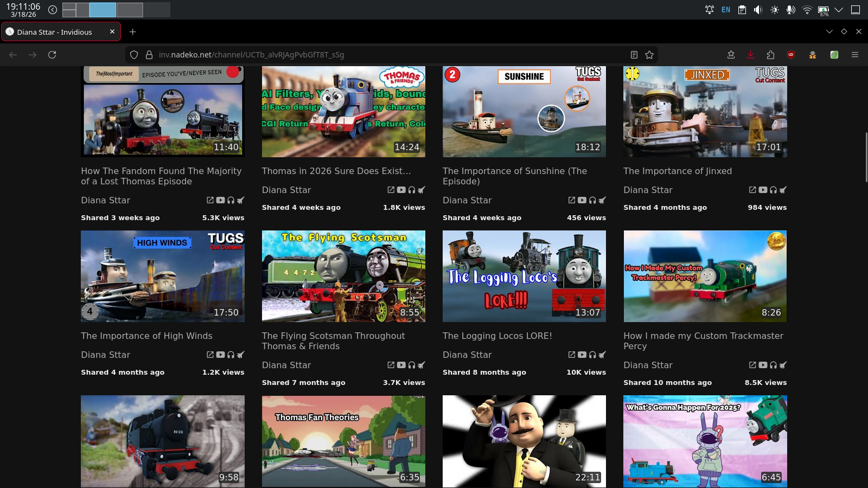This screenshot has height=488, width=868.
Task: Click Diana Sttar channel name under Jinxed video
Action: pyautogui.click(x=648, y=190)
